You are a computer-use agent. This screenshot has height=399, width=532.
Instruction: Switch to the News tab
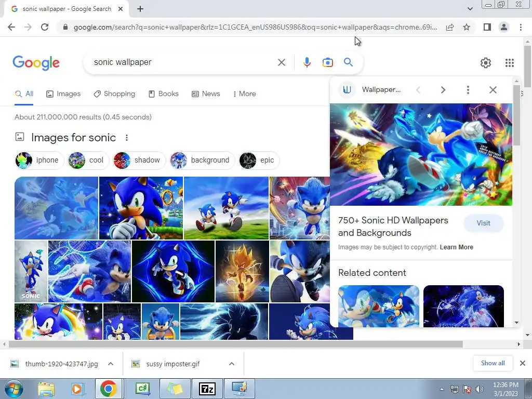206,94
